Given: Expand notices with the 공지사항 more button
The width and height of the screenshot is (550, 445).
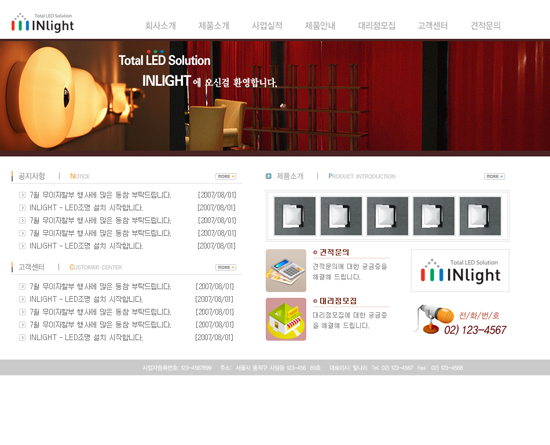Looking at the screenshot, I should click(226, 176).
